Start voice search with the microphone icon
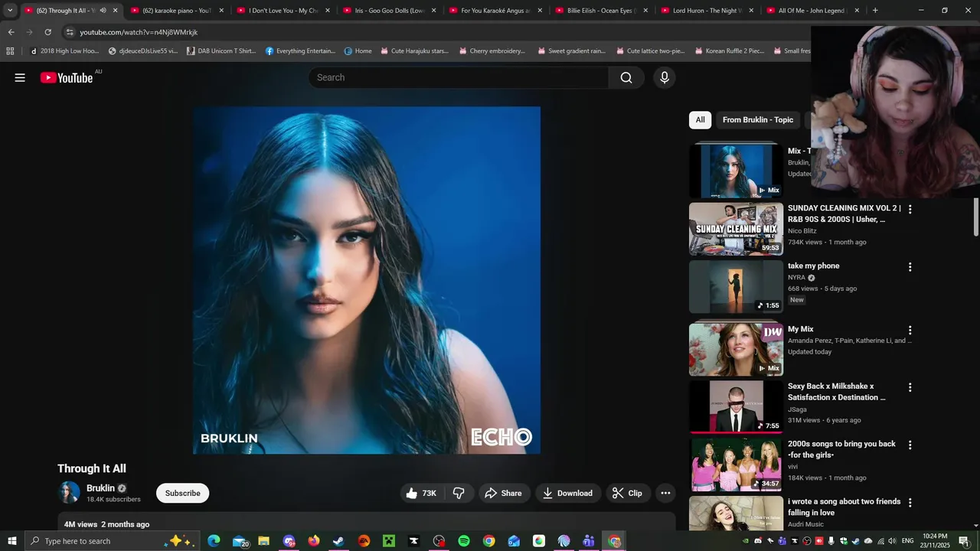This screenshot has height=551, width=980. tap(665, 77)
